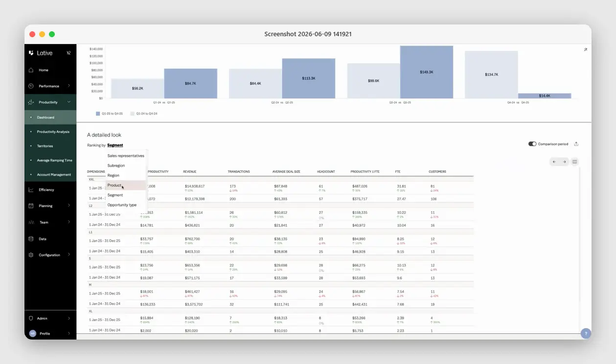Click the Configuration gear icon
Viewport: 616px width, 364px height.
click(x=31, y=255)
